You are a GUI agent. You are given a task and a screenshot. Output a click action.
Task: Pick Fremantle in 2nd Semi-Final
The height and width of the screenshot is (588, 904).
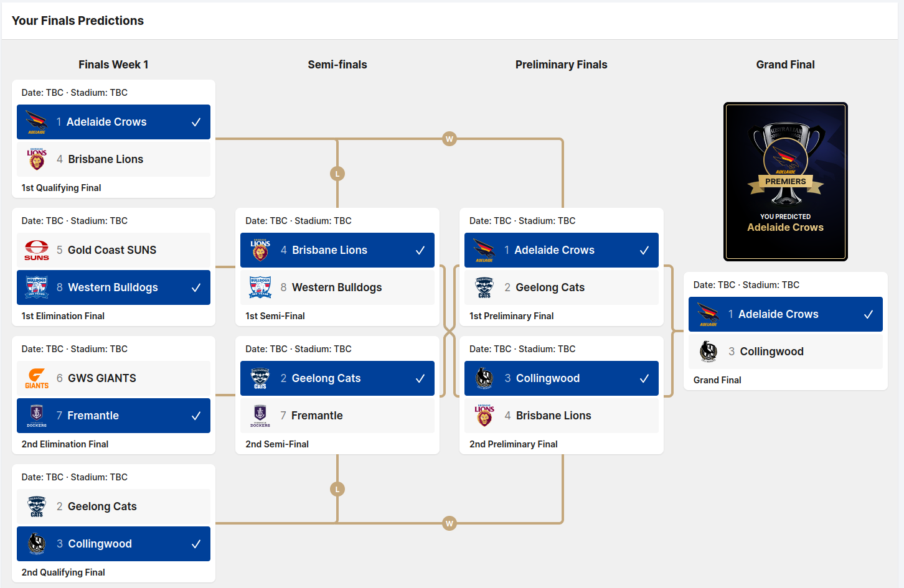pyautogui.click(x=337, y=416)
